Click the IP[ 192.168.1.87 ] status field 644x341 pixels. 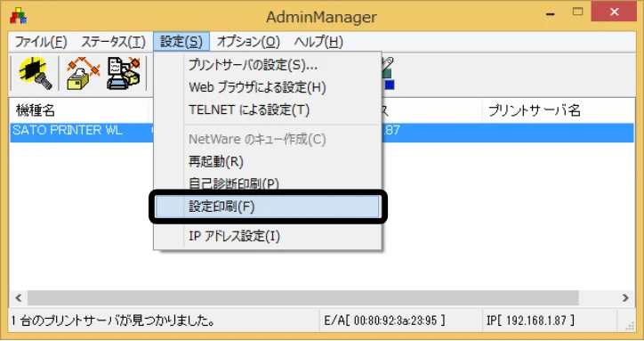[549, 321]
